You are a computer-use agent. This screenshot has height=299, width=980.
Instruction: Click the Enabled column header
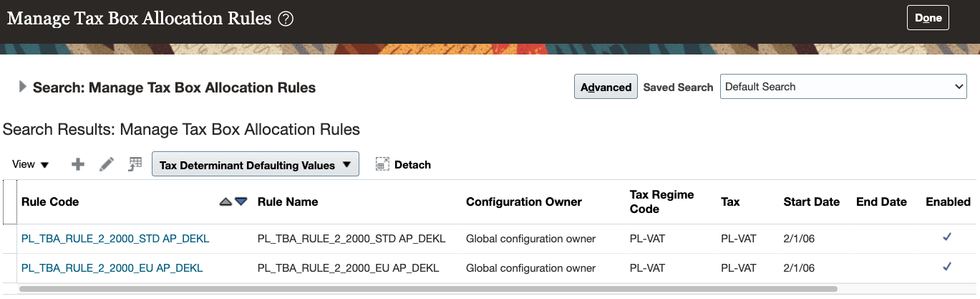click(x=948, y=202)
